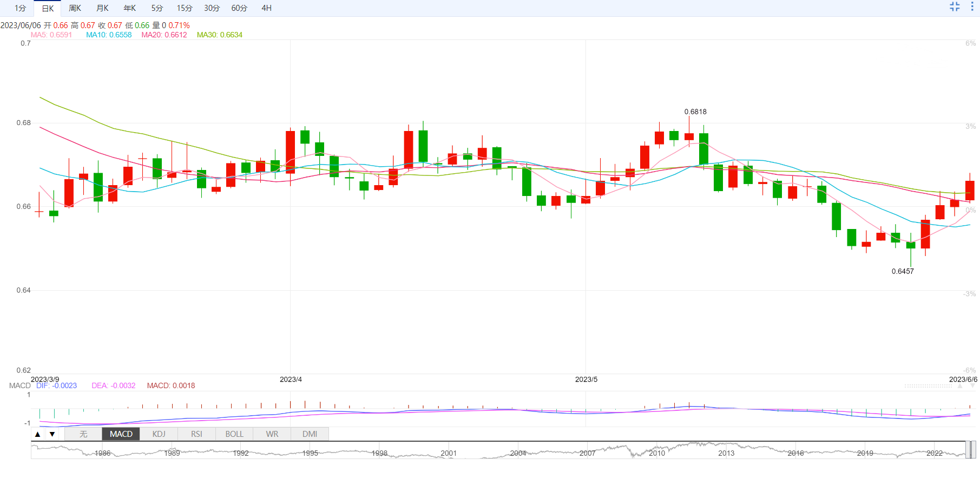Viewport: 980px width, 478px height.
Task: Switch to the 1分 chart period tab
Action: [20, 8]
